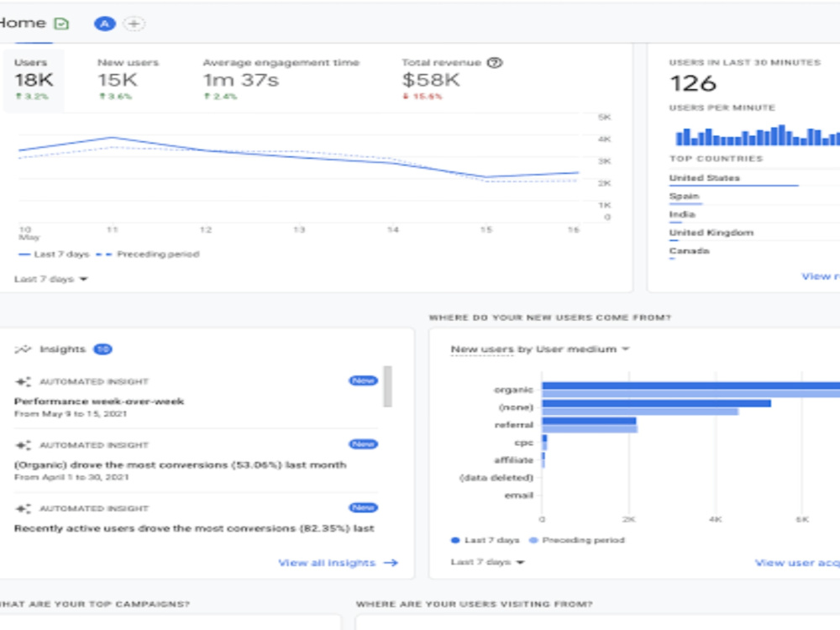
Task: Click United Kingdom in top countries
Action: click(x=711, y=233)
